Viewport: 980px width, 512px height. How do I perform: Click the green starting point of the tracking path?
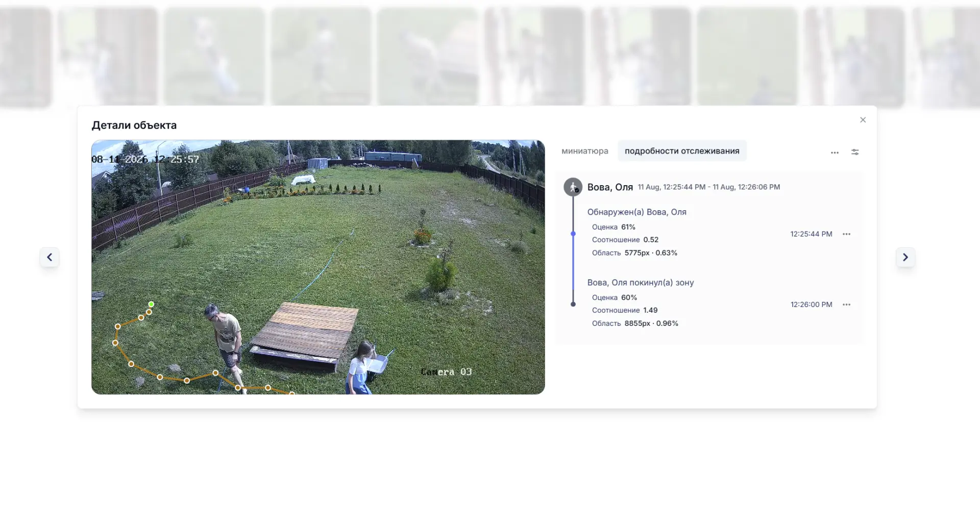click(x=151, y=304)
